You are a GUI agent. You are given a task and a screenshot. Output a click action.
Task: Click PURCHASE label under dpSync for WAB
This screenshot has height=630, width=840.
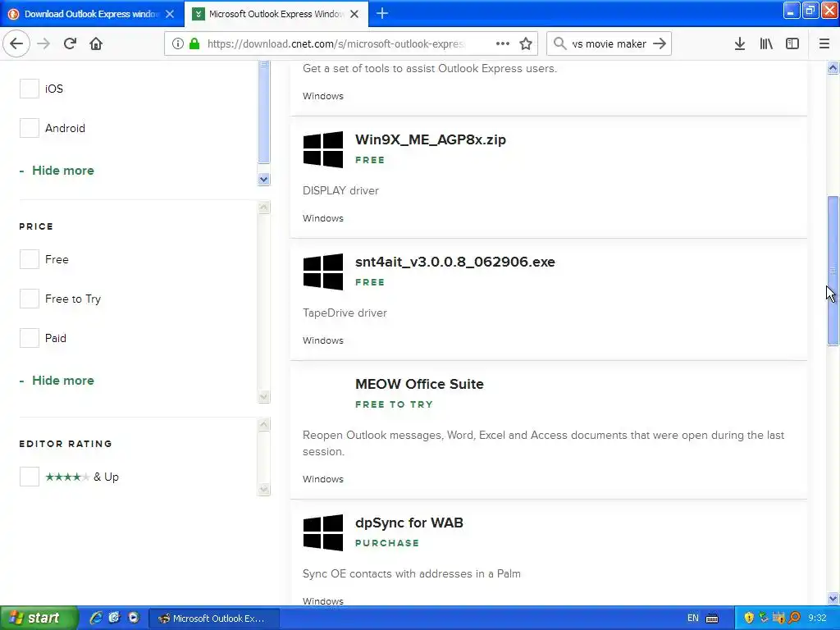pyautogui.click(x=387, y=543)
